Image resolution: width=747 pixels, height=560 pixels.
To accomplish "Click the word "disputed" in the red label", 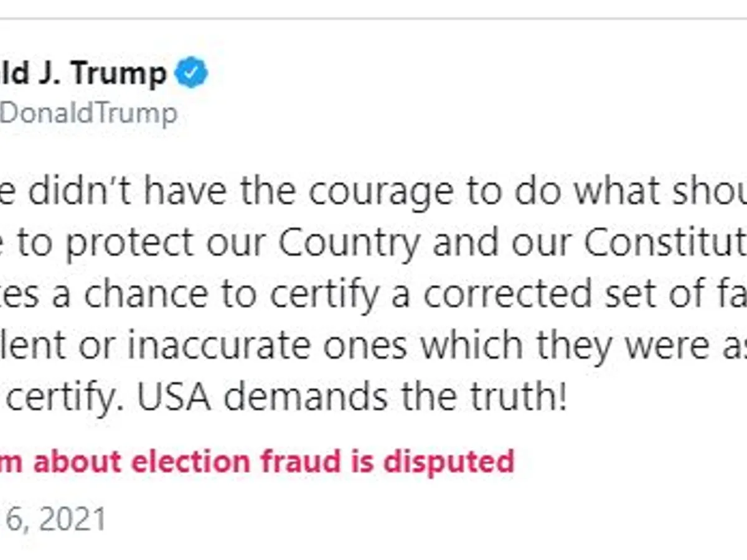I will (x=449, y=462).
